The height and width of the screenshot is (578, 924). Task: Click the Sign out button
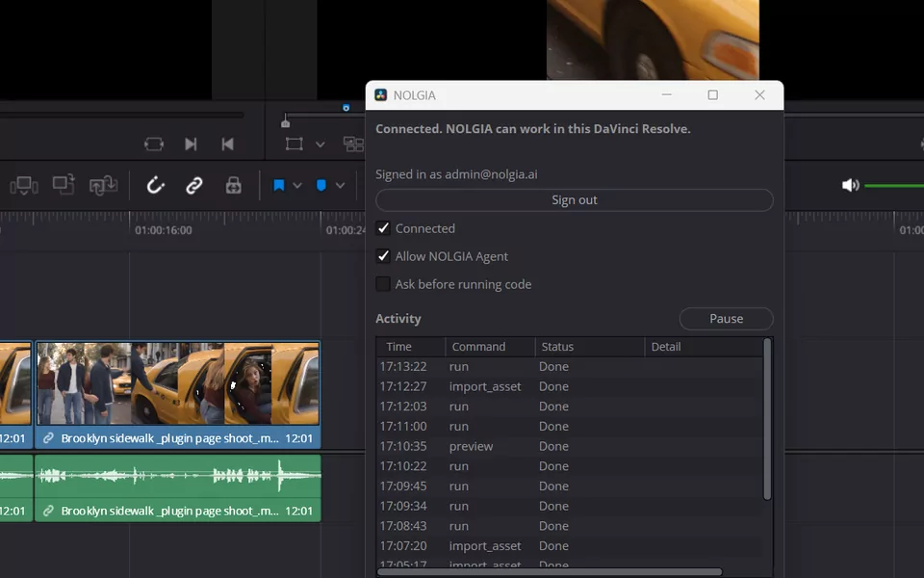[x=575, y=200]
